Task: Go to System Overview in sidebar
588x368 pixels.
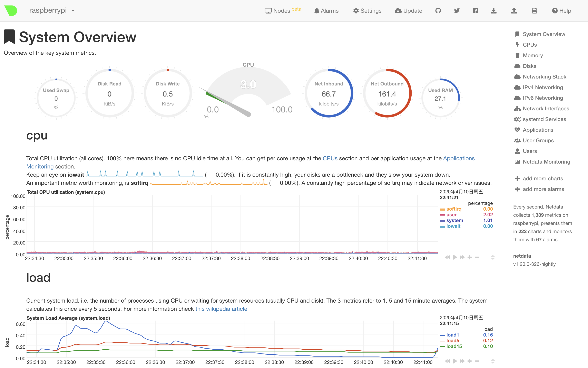Action: [x=540, y=34]
